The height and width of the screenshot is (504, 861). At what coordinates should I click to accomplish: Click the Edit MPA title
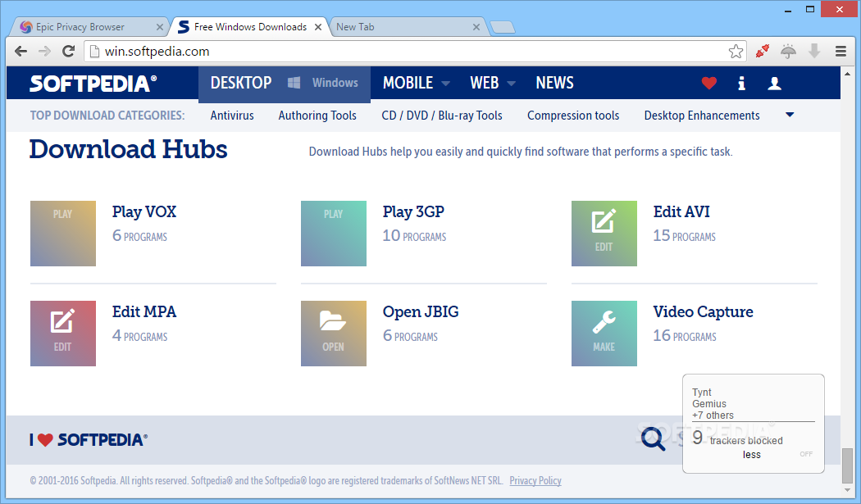(x=144, y=312)
